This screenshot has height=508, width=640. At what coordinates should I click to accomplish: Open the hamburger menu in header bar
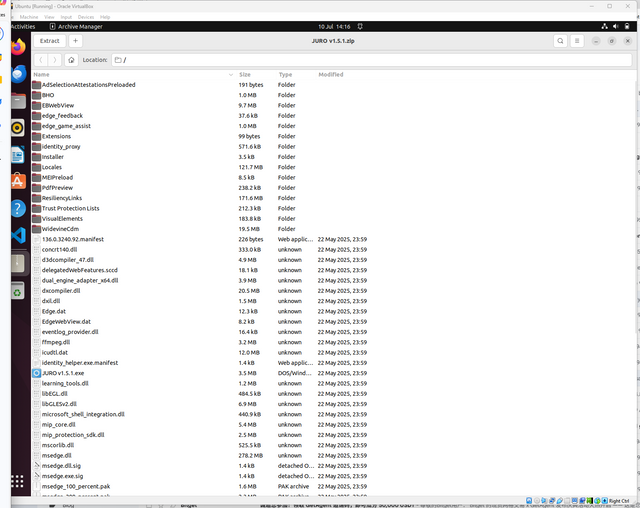(x=577, y=41)
